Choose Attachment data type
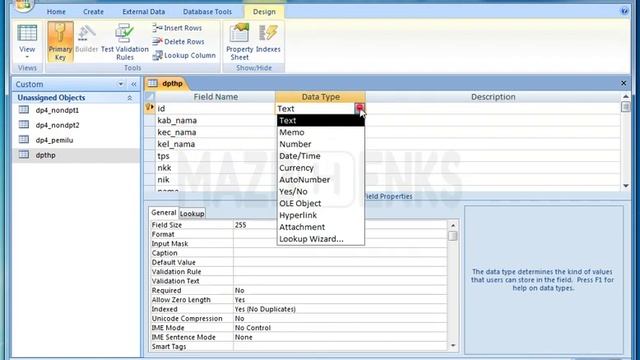Viewport: 640px width, 360px height. pos(320,227)
